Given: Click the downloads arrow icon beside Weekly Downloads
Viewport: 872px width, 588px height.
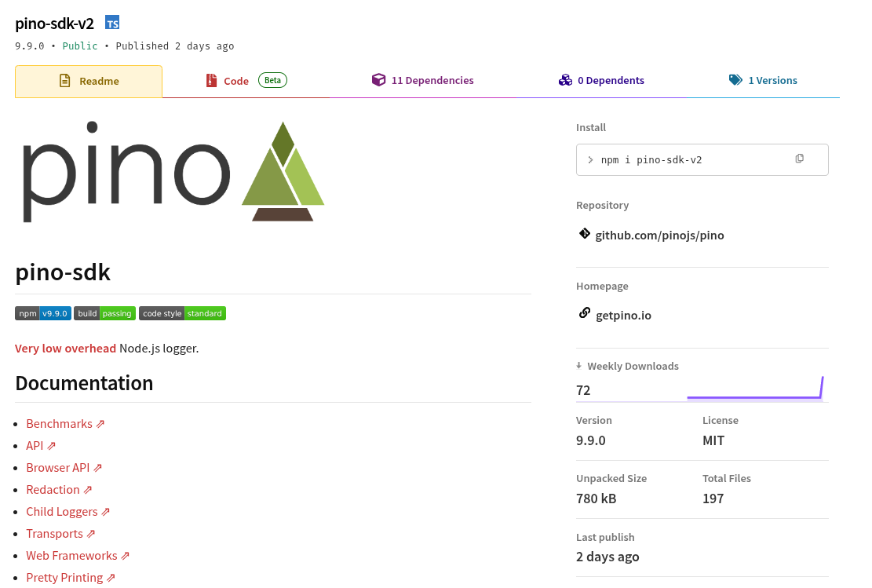Looking at the screenshot, I should click(x=580, y=366).
